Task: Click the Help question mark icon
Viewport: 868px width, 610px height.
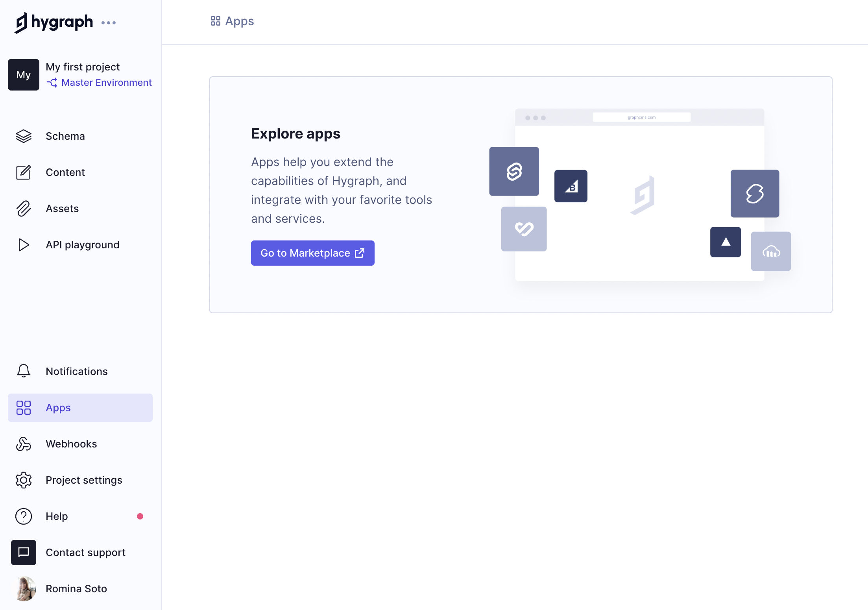Action: point(24,516)
